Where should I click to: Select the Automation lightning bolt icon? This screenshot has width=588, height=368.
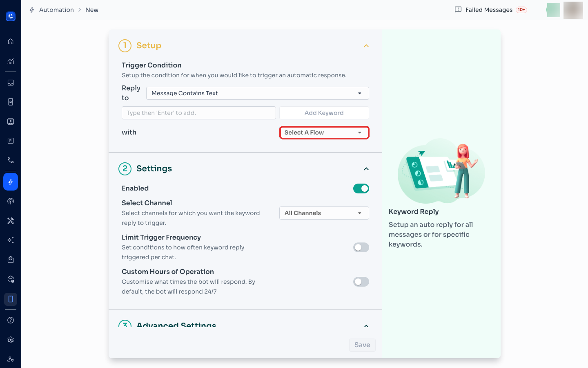(x=11, y=182)
